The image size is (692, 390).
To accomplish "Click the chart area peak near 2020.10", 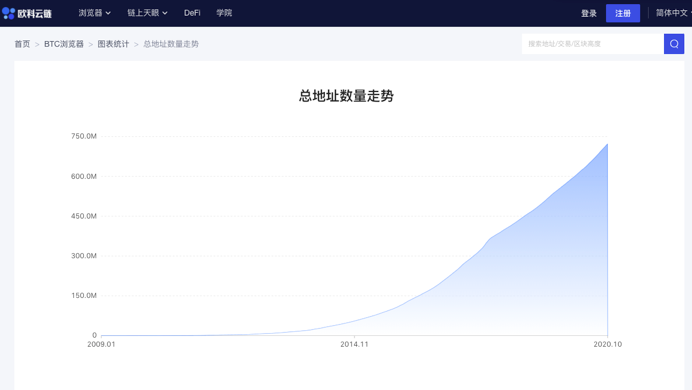I will [x=607, y=145].
